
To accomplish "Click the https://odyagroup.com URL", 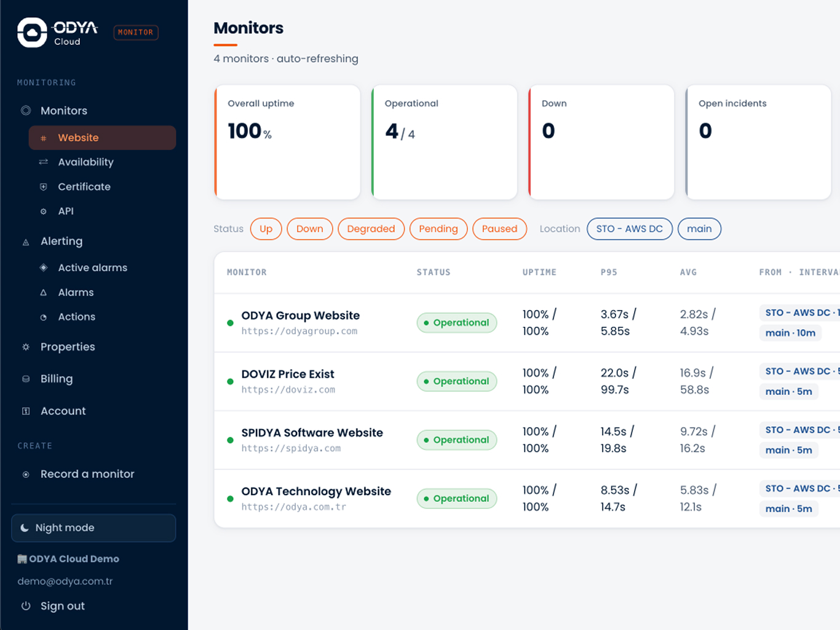I will pos(299,332).
